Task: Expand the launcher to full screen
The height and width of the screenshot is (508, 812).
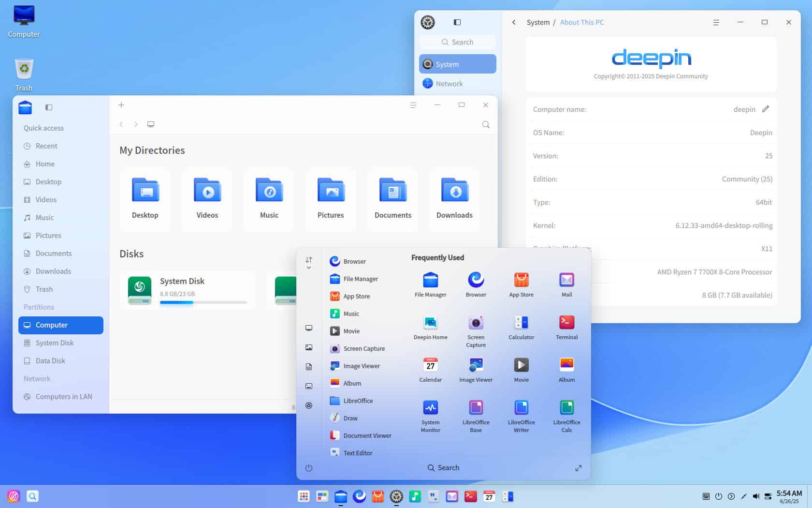Action: click(x=578, y=468)
